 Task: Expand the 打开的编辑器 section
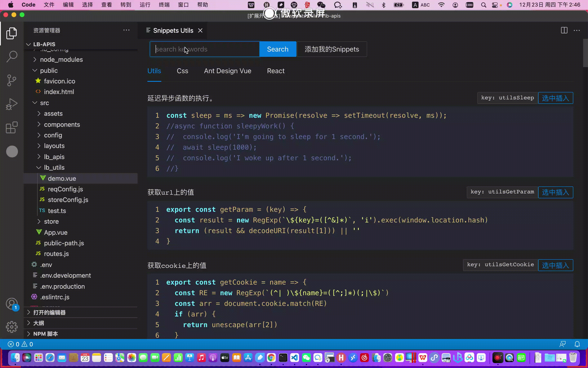pos(81,313)
